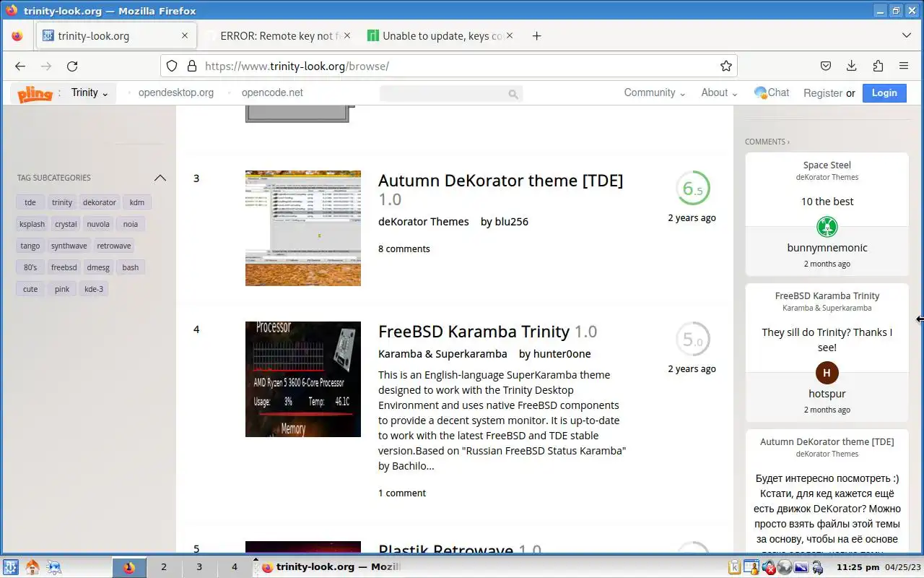
Task: Click the site search box
Action: tap(451, 93)
